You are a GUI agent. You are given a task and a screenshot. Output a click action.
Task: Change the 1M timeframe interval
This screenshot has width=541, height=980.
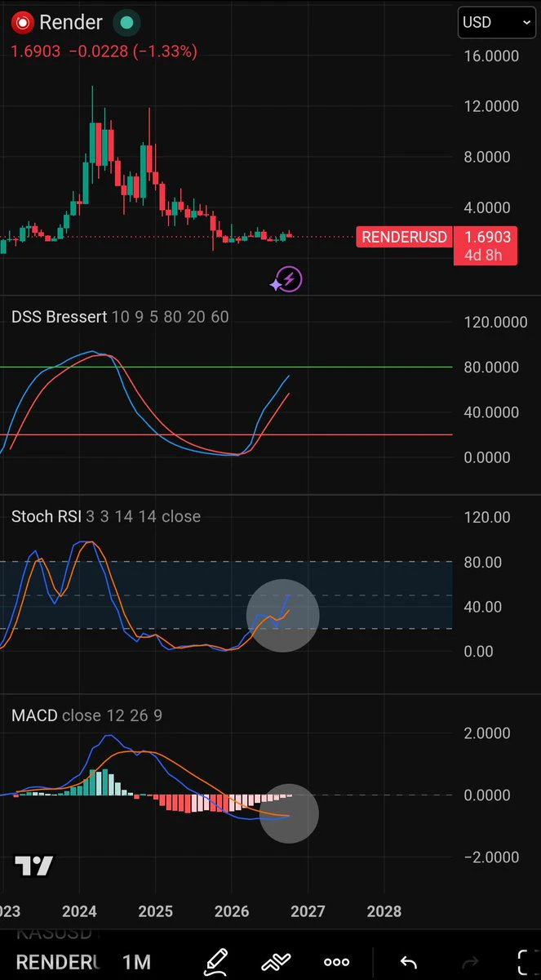point(136,962)
